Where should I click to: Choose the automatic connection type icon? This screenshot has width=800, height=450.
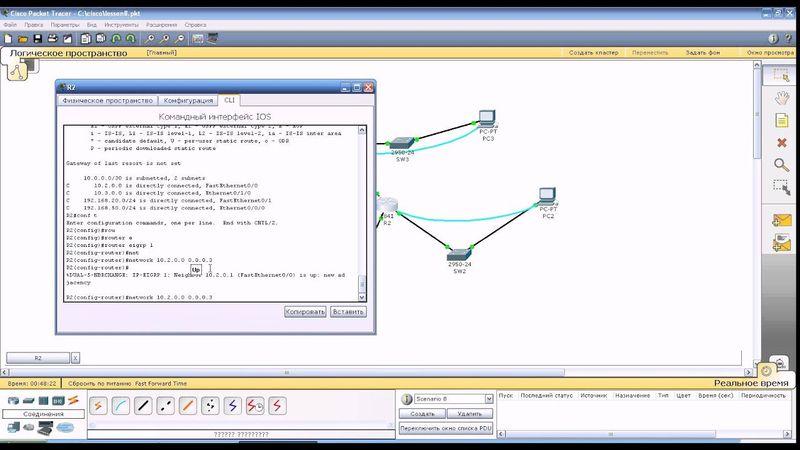98,406
